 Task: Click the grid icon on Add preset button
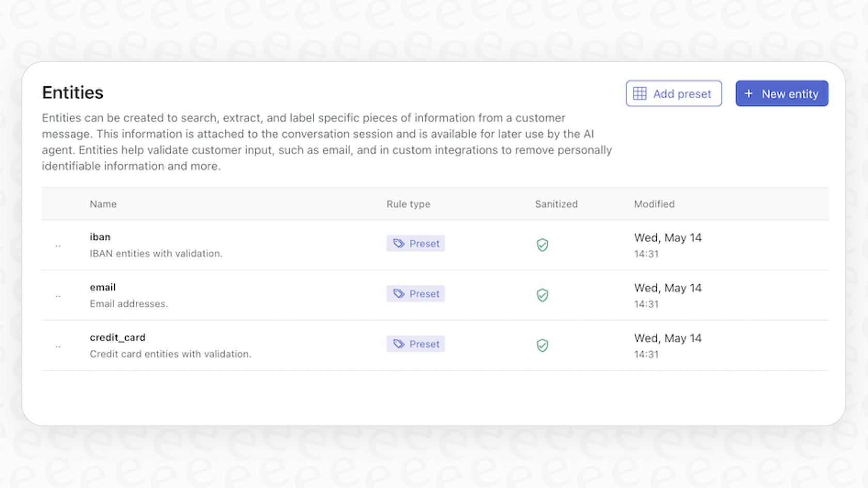(x=640, y=93)
